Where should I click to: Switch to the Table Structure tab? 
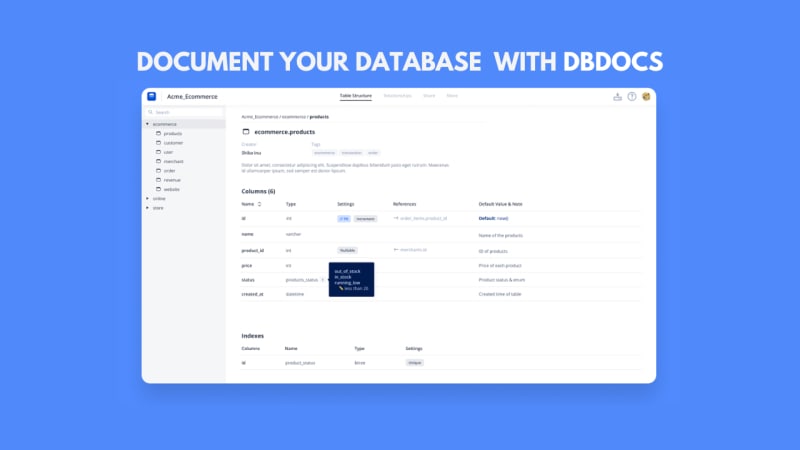coord(356,96)
